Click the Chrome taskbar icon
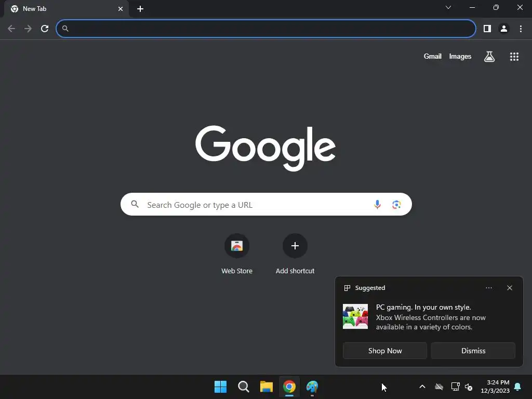 tap(289, 387)
